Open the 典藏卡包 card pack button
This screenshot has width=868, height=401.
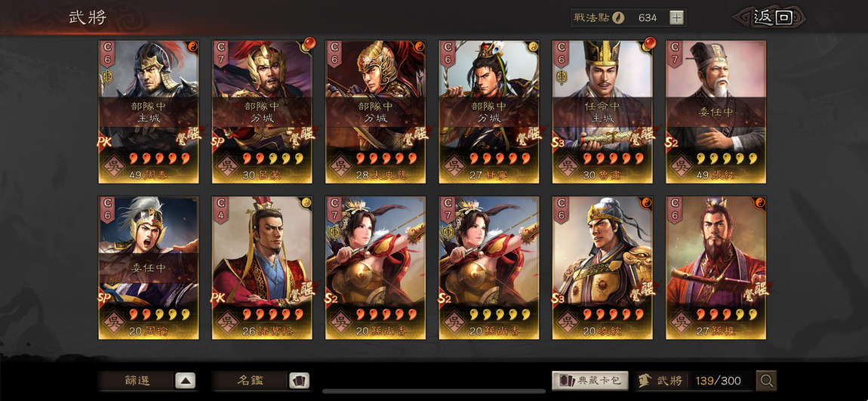point(590,381)
